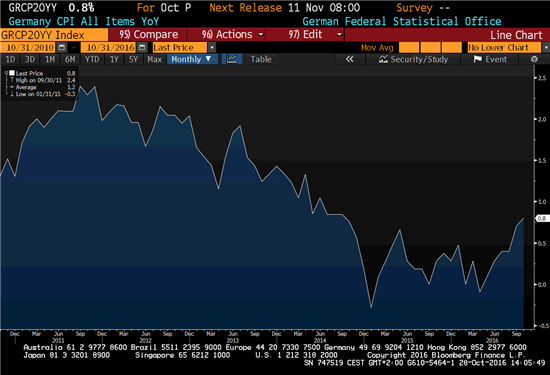Select the 5Y range tab

133,59
